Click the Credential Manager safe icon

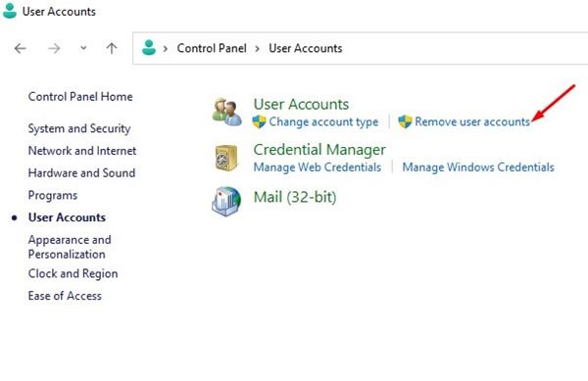point(226,158)
